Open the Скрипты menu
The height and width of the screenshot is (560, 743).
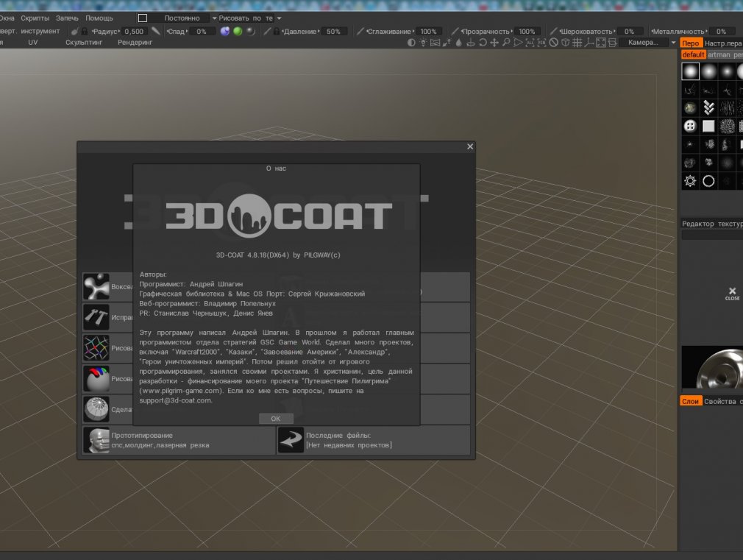pos(35,18)
